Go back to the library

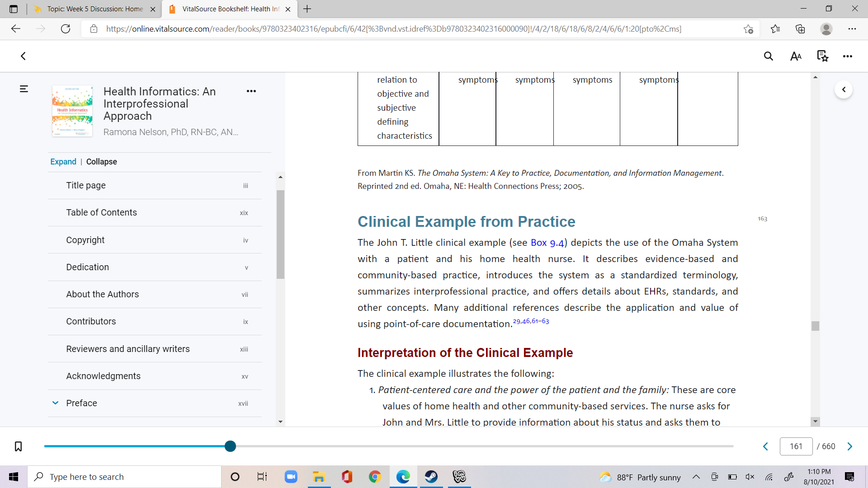pos(24,56)
